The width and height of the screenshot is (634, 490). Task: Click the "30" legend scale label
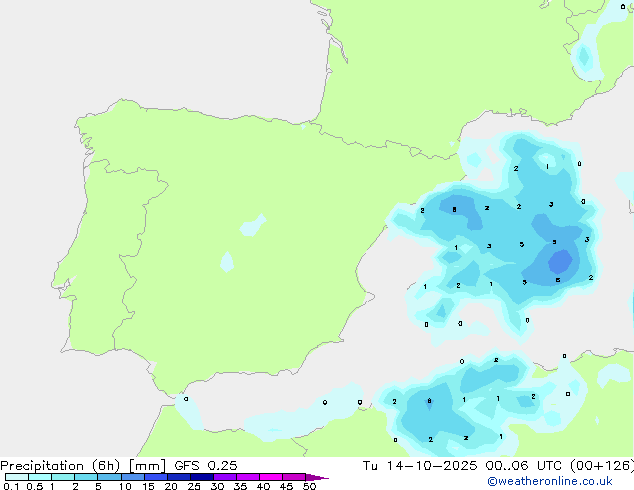click(217, 486)
